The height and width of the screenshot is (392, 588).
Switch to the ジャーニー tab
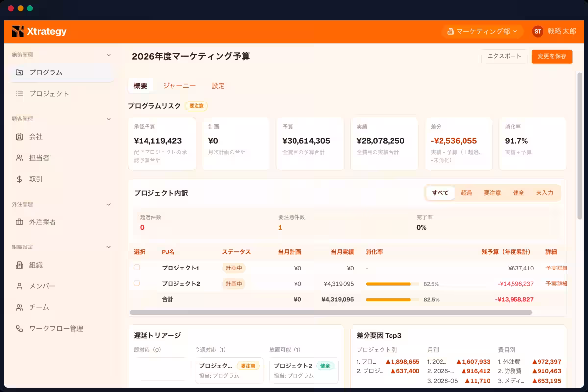[x=179, y=86]
